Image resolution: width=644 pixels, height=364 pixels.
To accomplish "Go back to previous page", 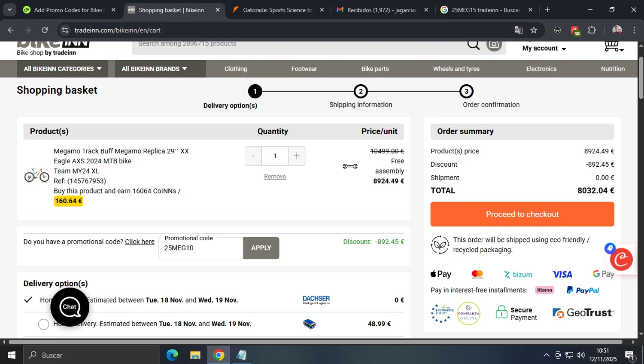I will (11, 30).
